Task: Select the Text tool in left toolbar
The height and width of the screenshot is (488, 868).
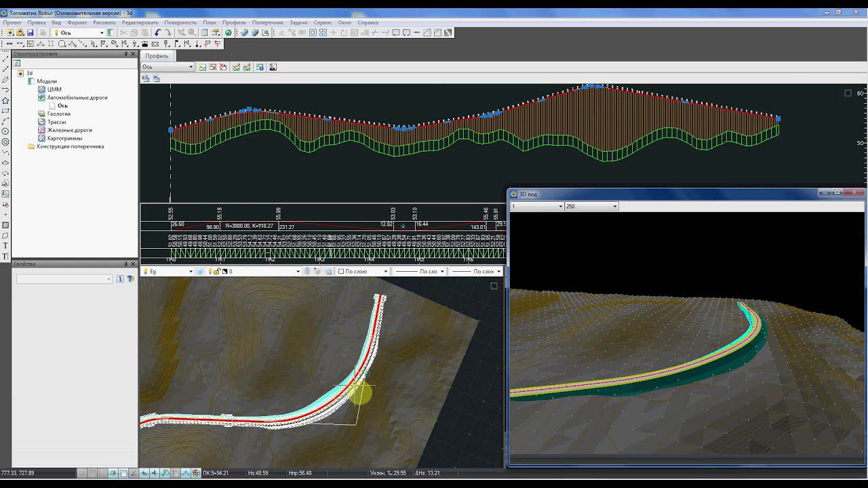Action: [5, 246]
